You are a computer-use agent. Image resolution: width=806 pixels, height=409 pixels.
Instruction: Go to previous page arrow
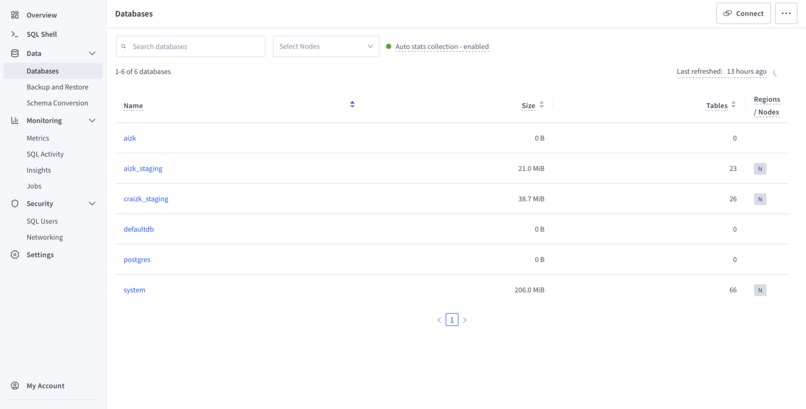pyautogui.click(x=439, y=320)
